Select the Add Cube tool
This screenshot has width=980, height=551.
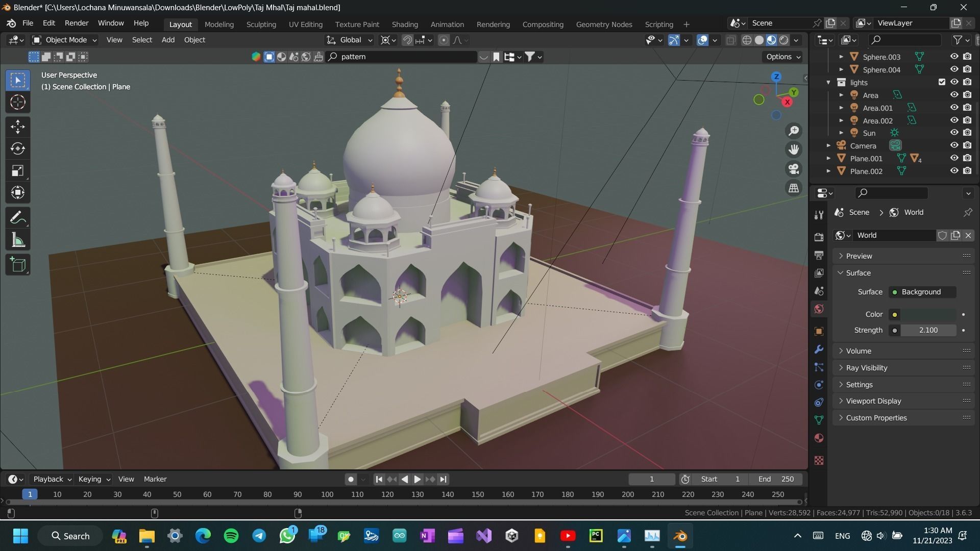pos(18,265)
